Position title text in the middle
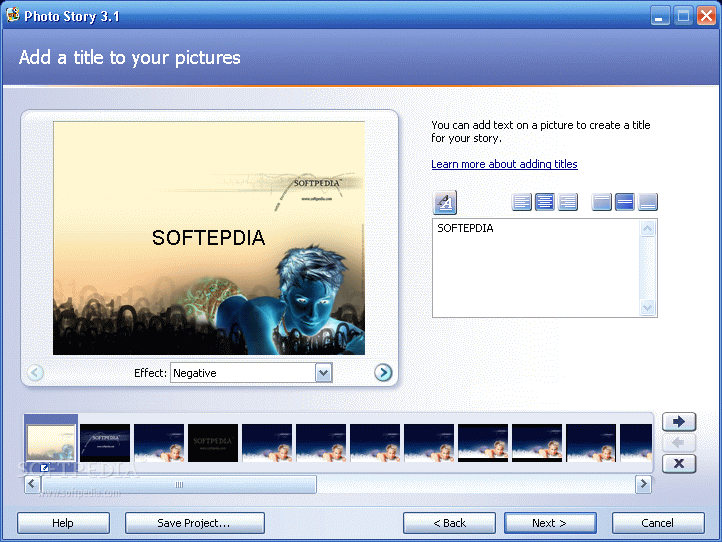Screen dimensions: 722x542 point(624,202)
